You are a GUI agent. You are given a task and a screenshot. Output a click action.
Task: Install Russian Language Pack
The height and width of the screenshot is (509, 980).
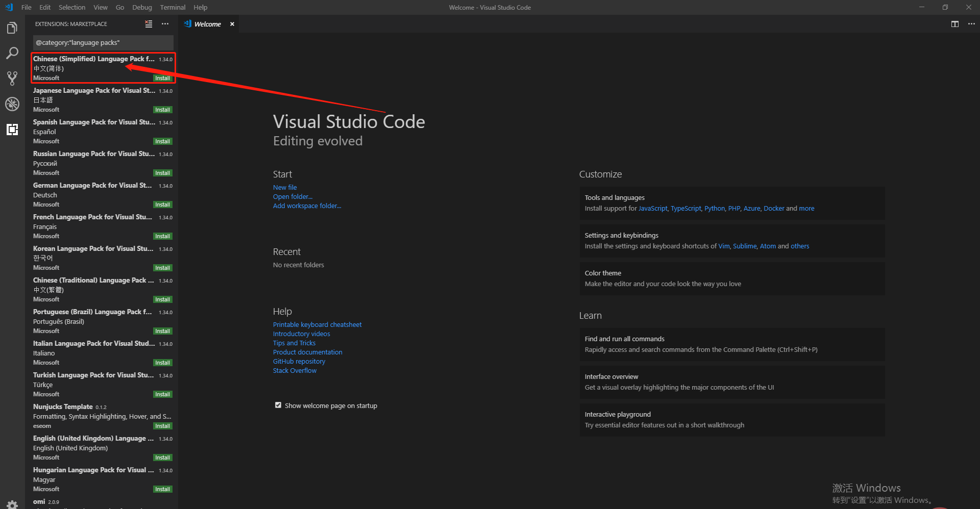[163, 173]
